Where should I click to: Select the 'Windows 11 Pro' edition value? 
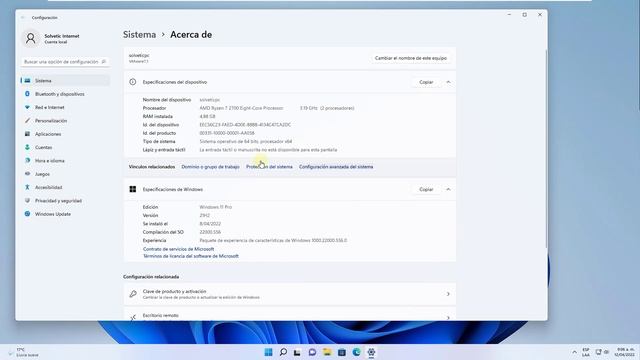coord(216,207)
